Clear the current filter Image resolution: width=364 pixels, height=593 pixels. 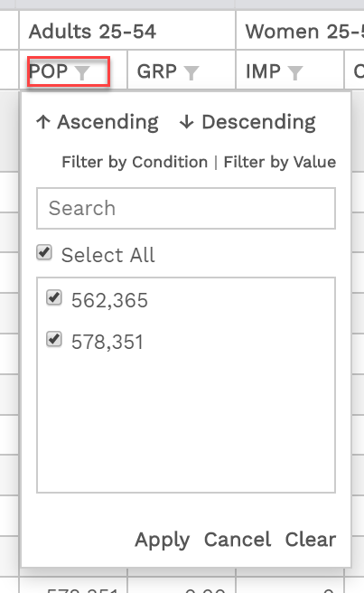tap(311, 540)
